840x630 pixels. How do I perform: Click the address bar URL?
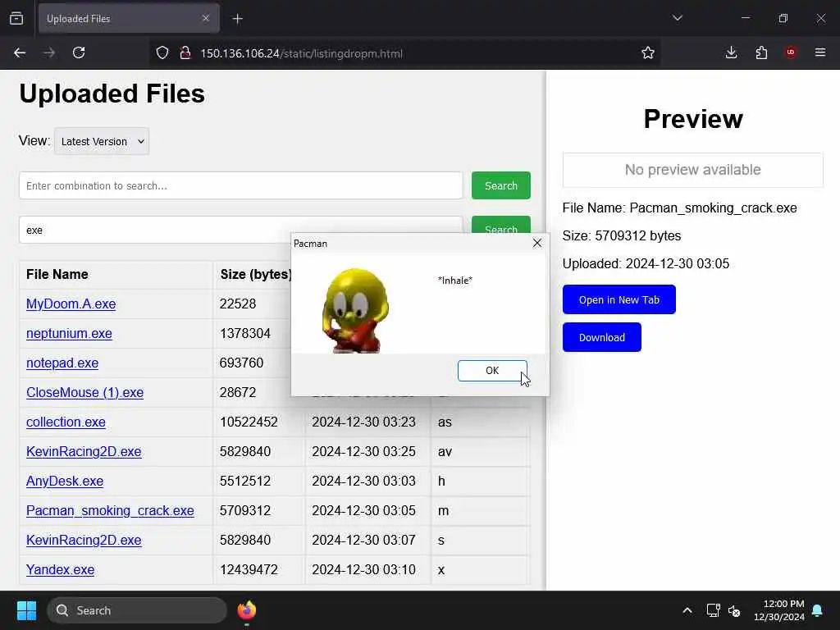(301, 53)
